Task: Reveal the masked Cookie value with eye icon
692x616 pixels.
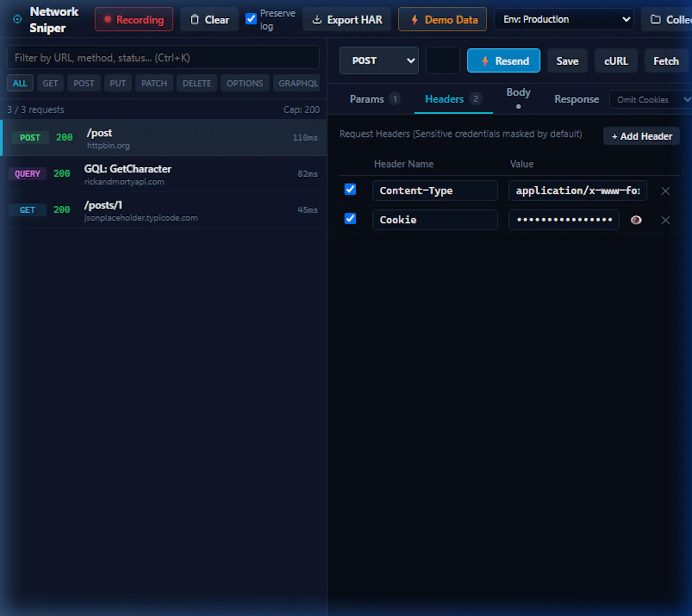Action: [636, 220]
